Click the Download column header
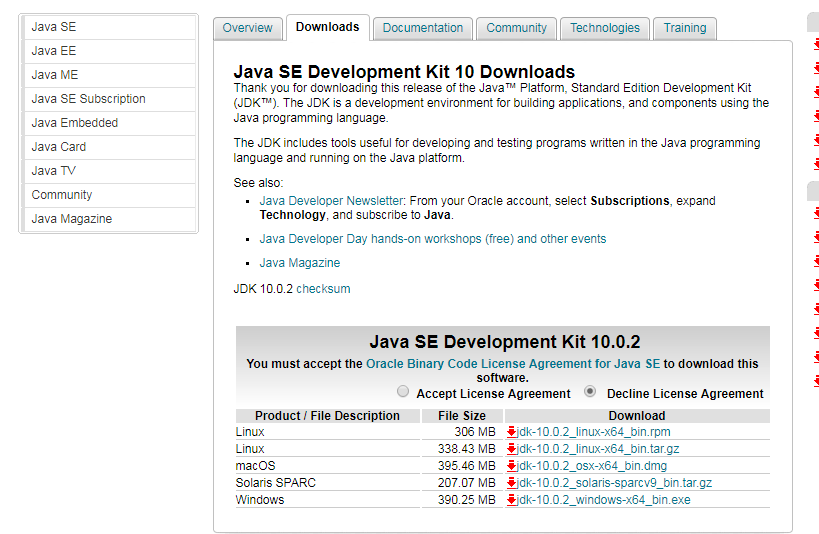 pos(637,416)
